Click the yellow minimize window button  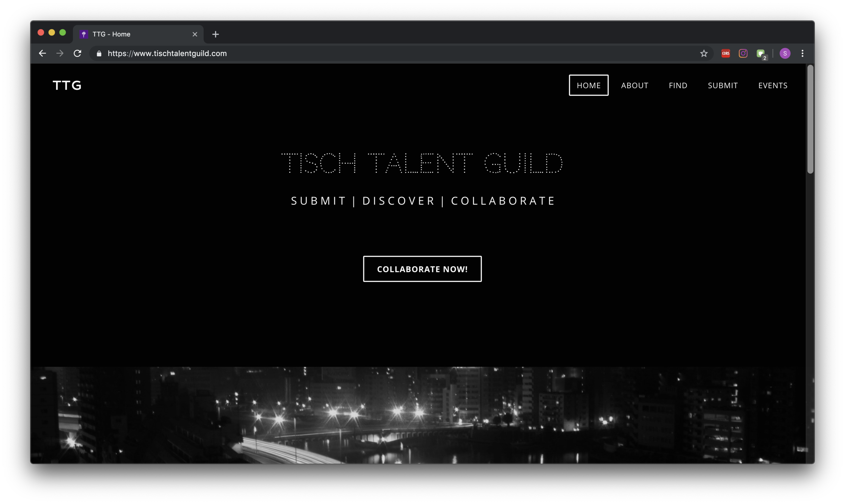point(52,32)
